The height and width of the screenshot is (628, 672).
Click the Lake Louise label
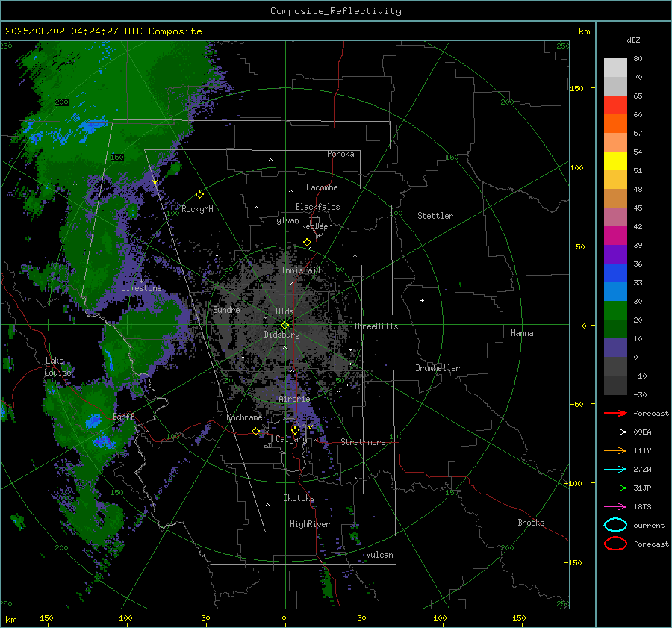(58, 367)
